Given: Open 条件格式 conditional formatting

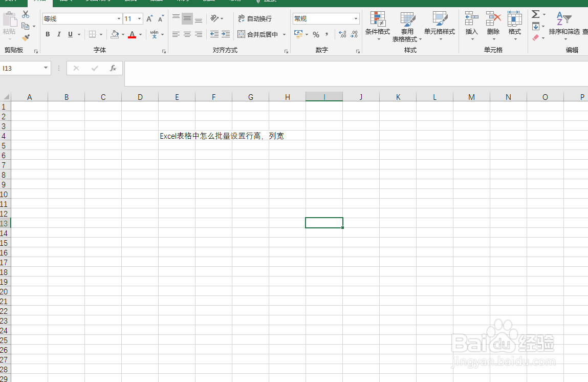Looking at the screenshot, I should pos(378,26).
